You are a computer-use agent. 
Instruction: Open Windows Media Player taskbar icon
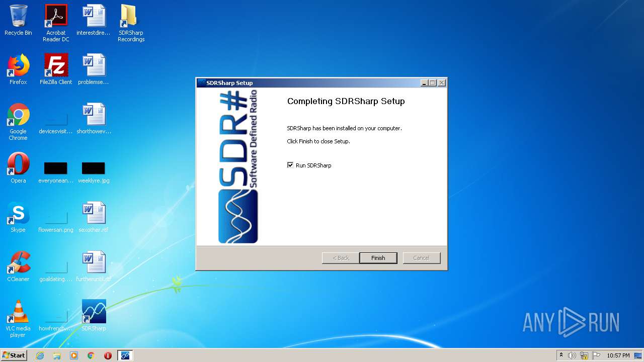click(x=74, y=355)
